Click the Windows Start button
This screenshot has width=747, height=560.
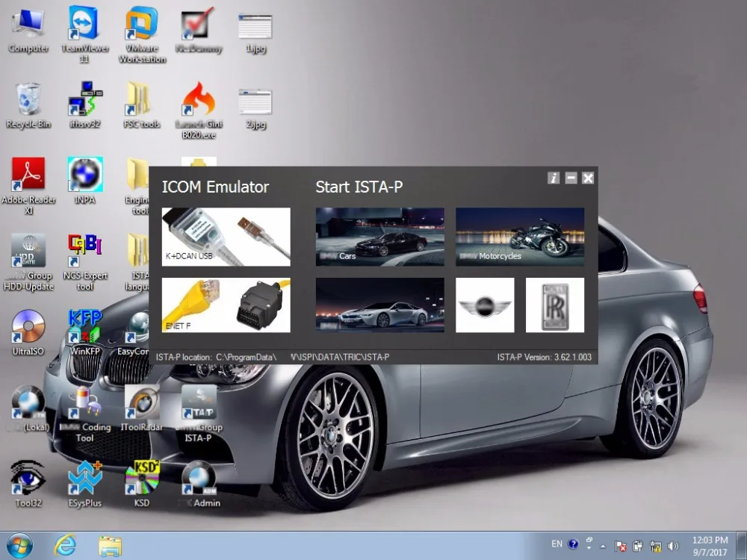click(x=19, y=545)
